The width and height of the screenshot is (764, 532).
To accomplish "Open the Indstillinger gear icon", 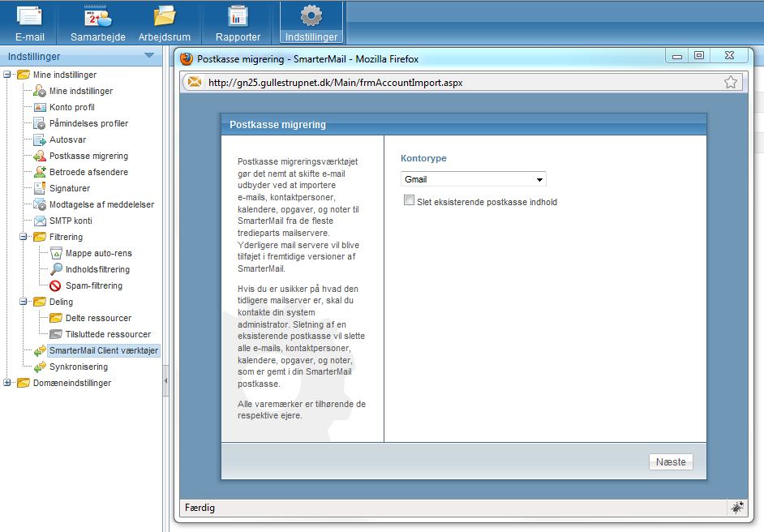I will pos(311,16).
